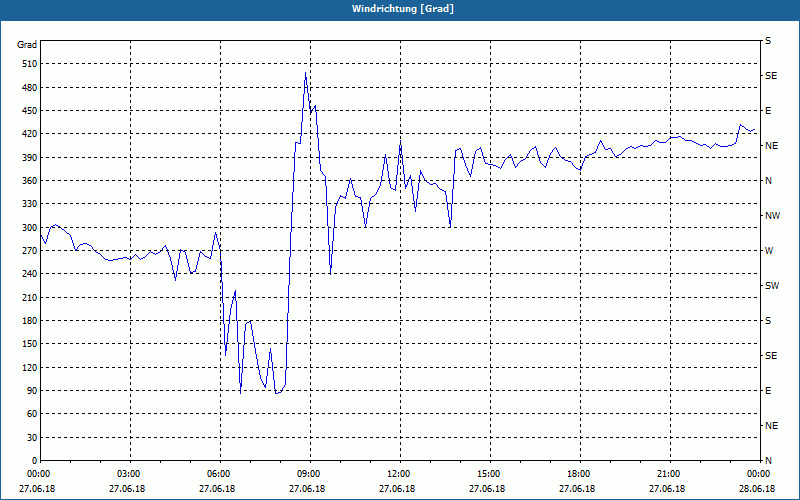Select the 09:00 time axis label

coord(309,473)
